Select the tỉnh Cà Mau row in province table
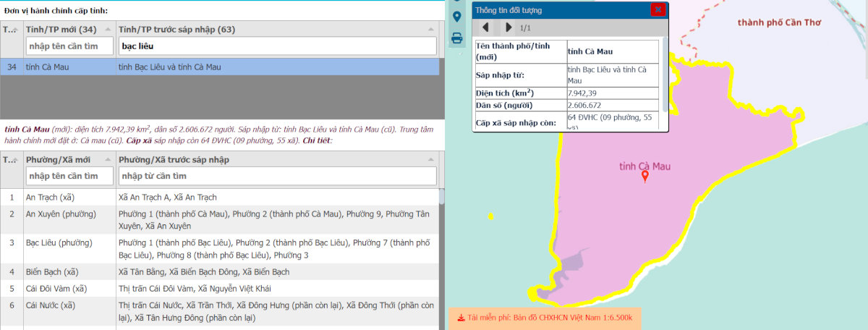 click(x=217, y=67)
